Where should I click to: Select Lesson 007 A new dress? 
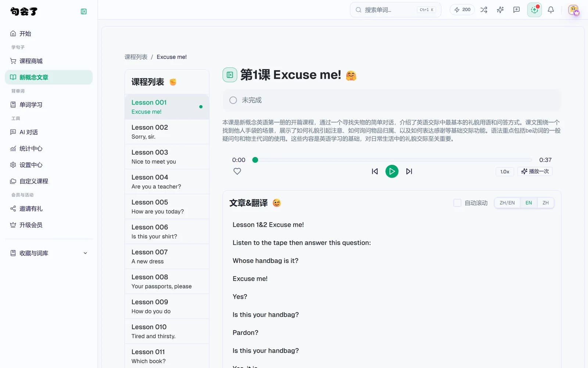(x=167, y=256)
